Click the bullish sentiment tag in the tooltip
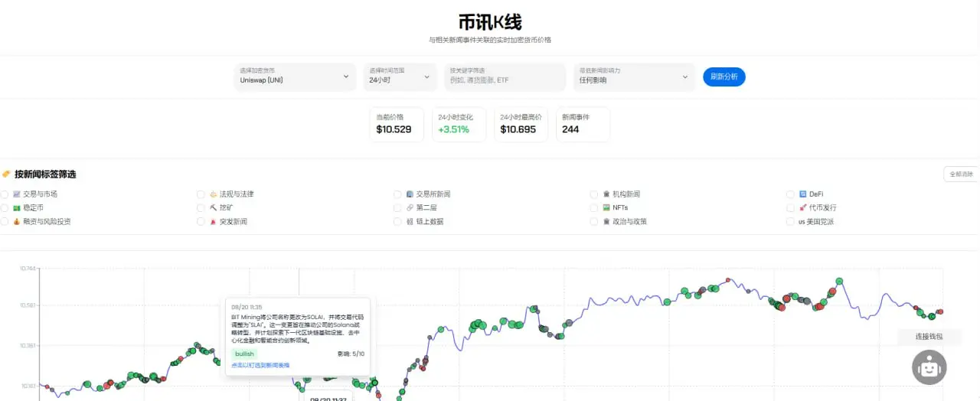The width and height of the screenshot is (980, 401). point(244,354)
